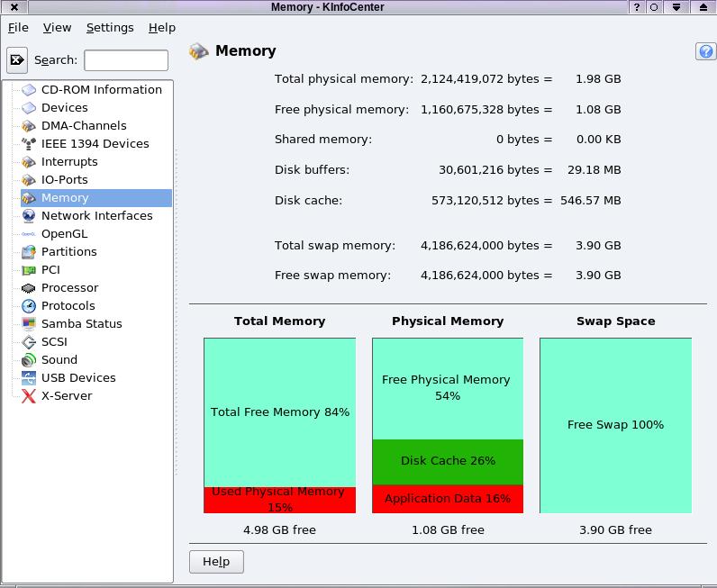Viewport: 717px width, 588px height.
Task: Click the DMA-Channels chip icon
Action: click(28, 126)
